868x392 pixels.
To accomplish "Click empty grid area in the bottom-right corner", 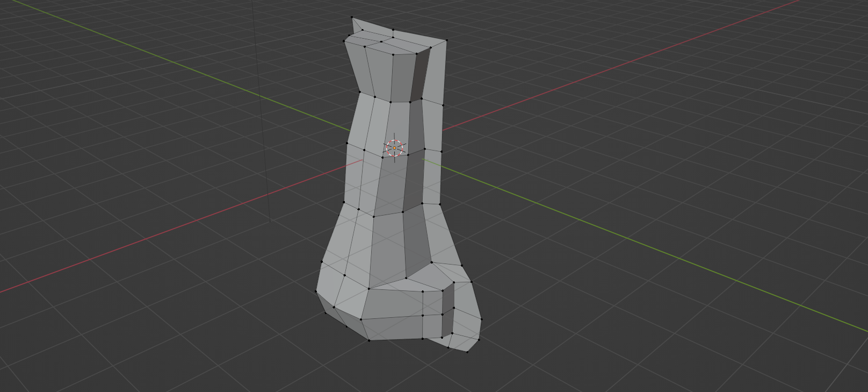I will coord(779,350).
